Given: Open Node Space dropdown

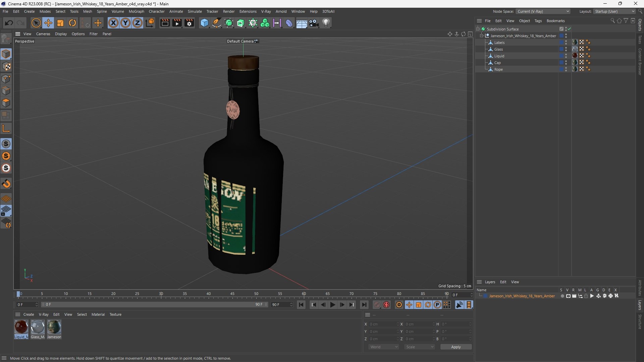Looking at the screenshot, I should (x=543, y=11).
